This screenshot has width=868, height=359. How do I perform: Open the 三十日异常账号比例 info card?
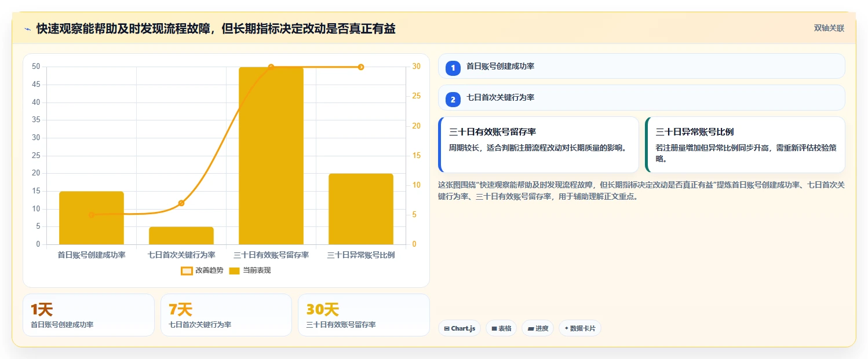click(x=745, y=145)
